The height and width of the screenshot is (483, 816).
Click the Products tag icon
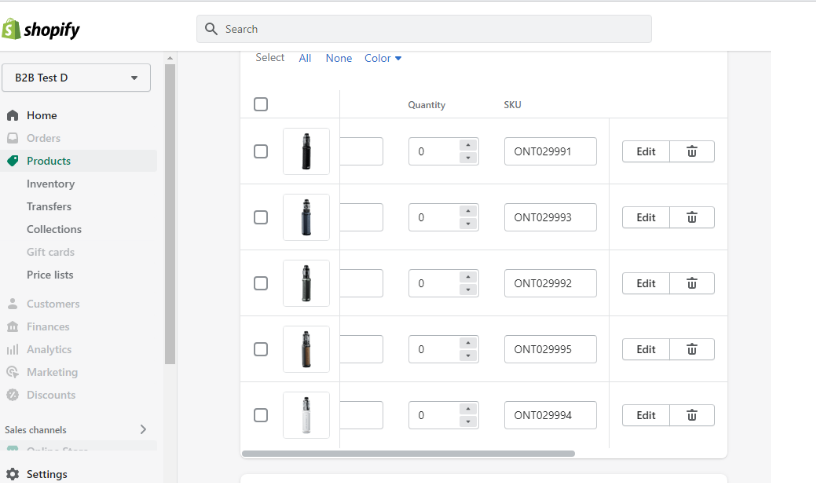pyautogui.click(x=13, y=161)
